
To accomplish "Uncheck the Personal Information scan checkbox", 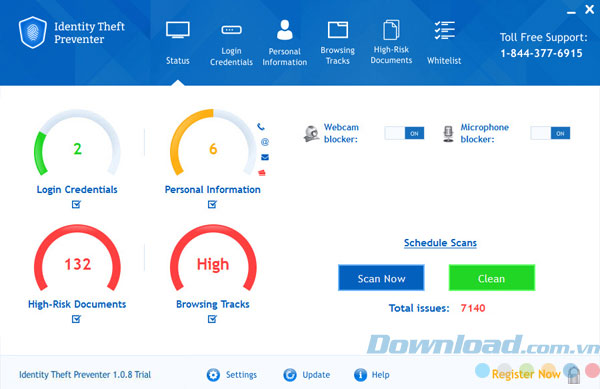I will (212, 204).
